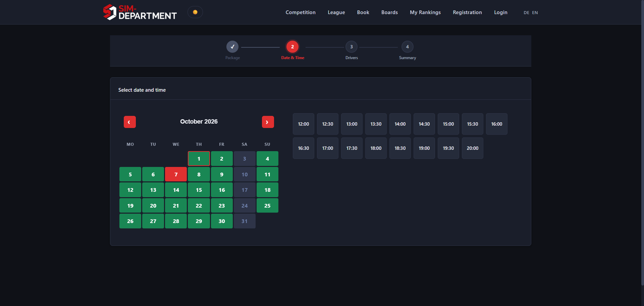Click the completed Package step checkmark
This screenshot has width=644, height=306.
click(x=232, y=47)
